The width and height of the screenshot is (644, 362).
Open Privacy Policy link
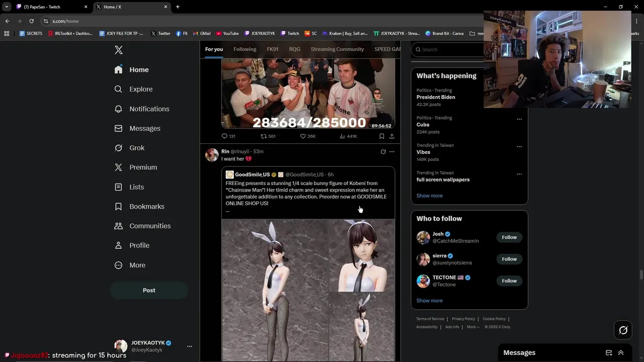463,319
